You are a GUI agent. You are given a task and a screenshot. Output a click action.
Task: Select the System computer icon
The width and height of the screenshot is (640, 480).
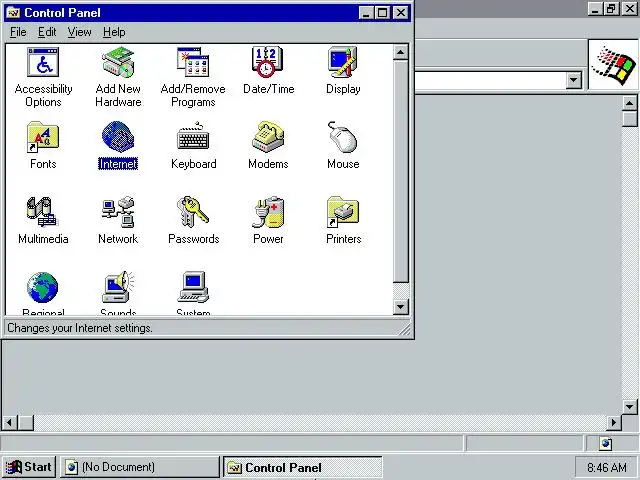tap(193, 287)
